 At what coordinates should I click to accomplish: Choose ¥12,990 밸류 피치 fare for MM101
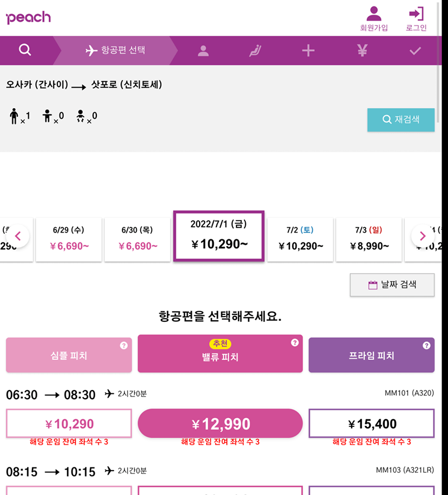point(220,424)
